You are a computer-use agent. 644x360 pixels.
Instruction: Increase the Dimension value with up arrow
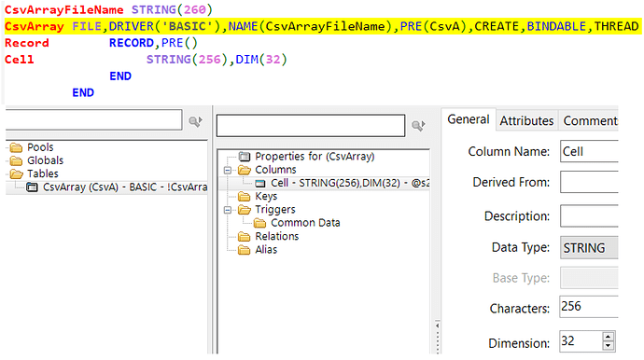click(x=609, y=337)
